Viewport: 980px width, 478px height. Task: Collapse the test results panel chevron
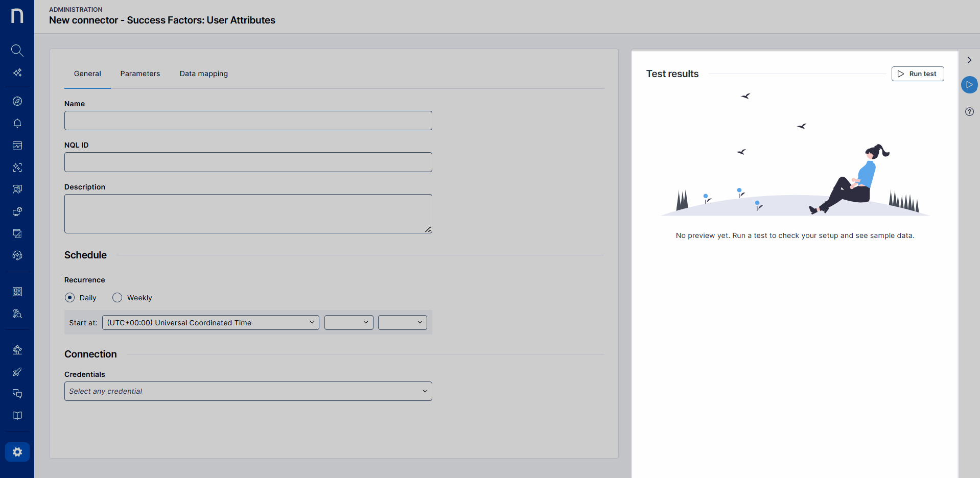point(969,60)
